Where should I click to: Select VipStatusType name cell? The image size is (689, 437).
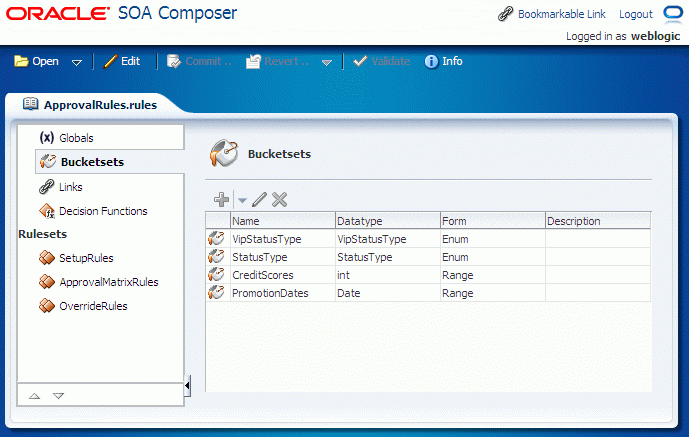click(x=283, y=239)
